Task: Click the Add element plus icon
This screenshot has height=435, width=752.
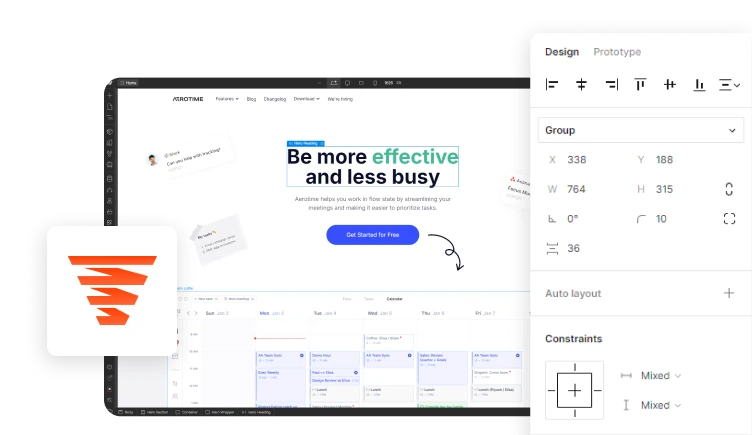Action: tap(110, 95)
